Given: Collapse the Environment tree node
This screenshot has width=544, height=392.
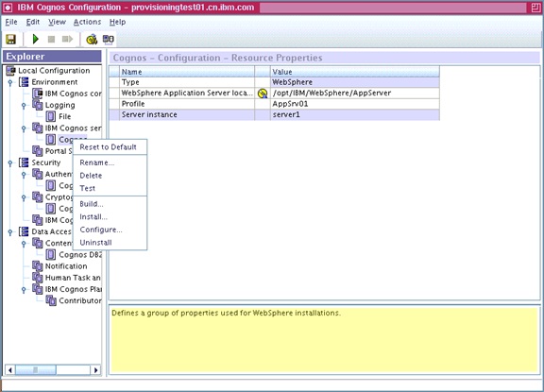Looking at the screenshot, I should click(x=10, y=82).
